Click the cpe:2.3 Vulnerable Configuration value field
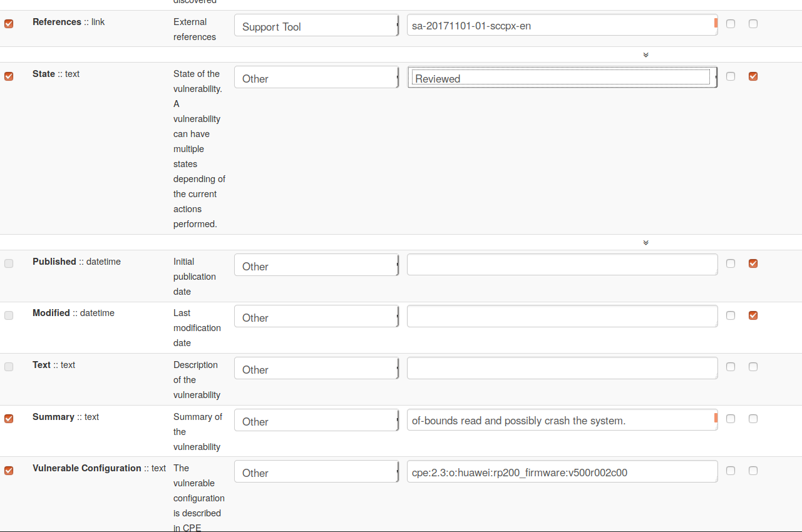 pos(562,472)
